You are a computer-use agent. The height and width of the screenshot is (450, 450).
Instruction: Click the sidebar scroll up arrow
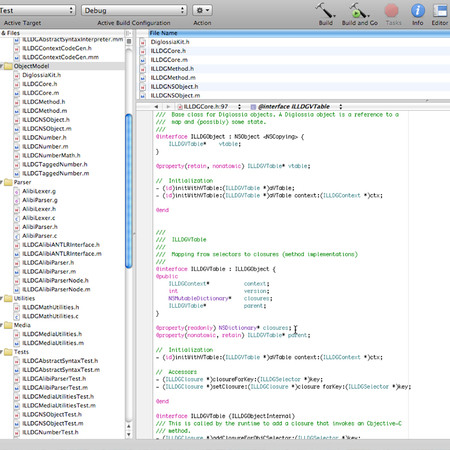(129, 426)
